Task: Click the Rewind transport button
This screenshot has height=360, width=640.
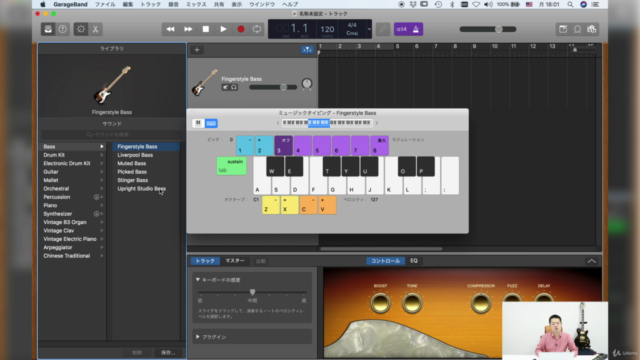Action: point(170,29)
